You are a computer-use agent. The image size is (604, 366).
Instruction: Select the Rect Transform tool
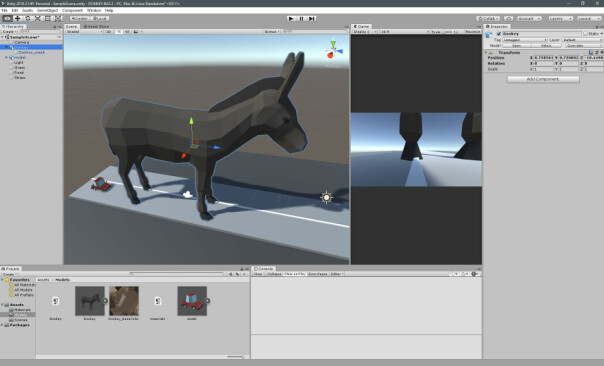pyautogui.click(x=47, y=18)
